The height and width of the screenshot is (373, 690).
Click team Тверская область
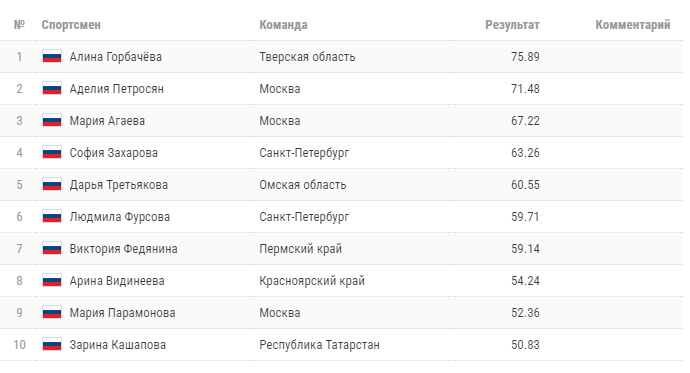point(307,57)
